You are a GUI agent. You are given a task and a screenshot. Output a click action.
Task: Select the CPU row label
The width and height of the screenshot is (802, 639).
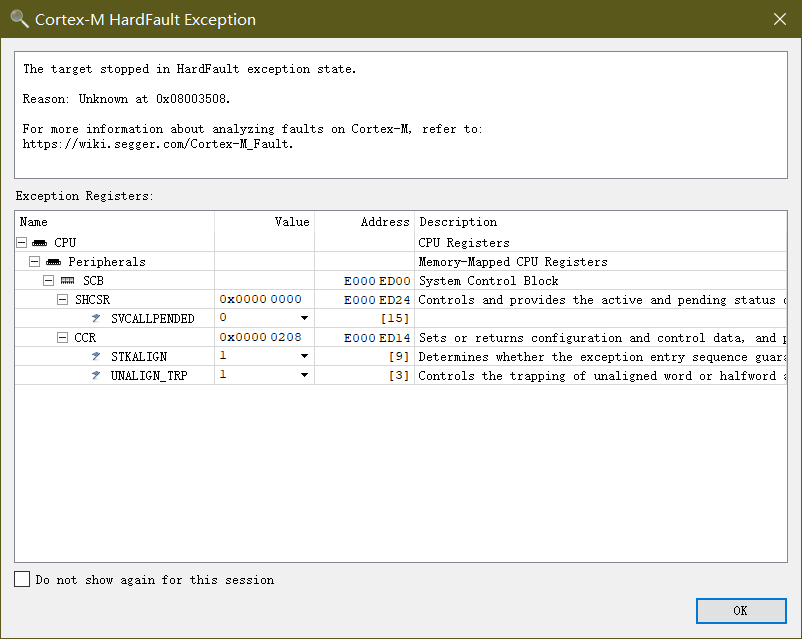(65, 243)
